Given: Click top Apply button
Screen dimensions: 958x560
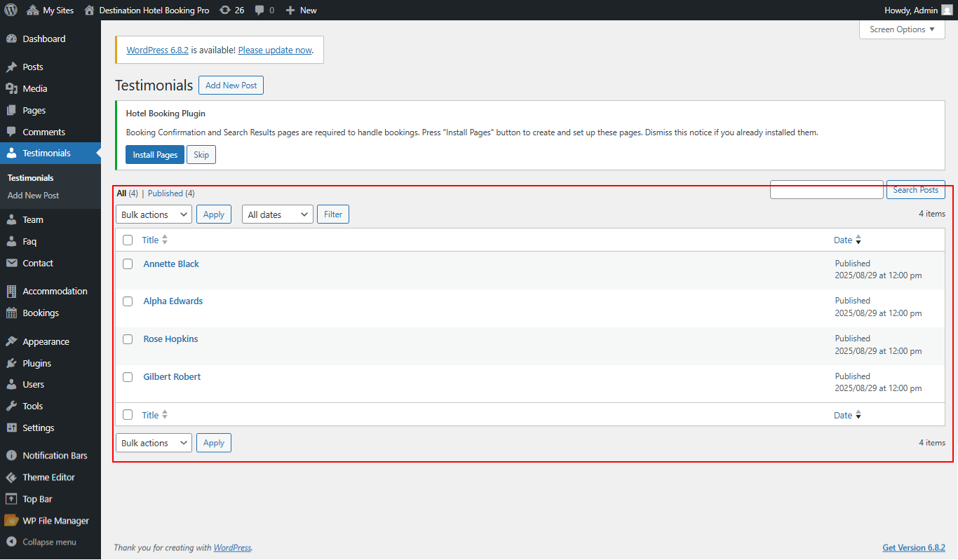Looking at the screenshot, I should [x=214, y=214].
